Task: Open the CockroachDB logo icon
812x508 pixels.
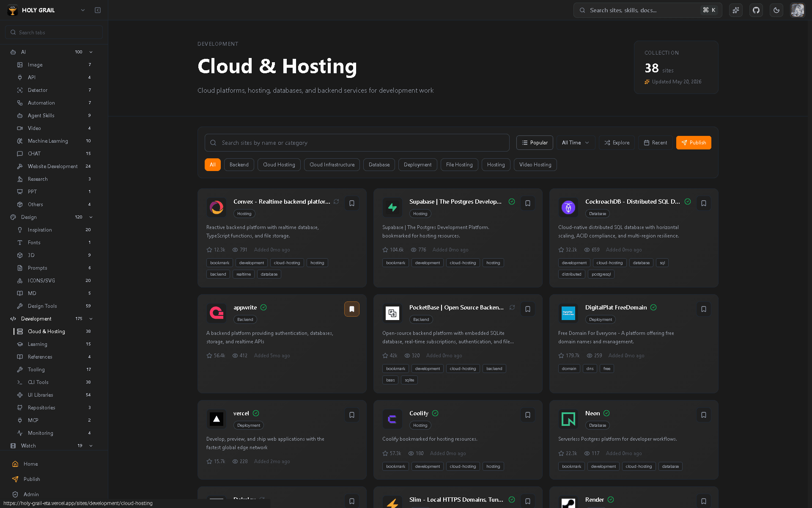Action: click(568, 207)
